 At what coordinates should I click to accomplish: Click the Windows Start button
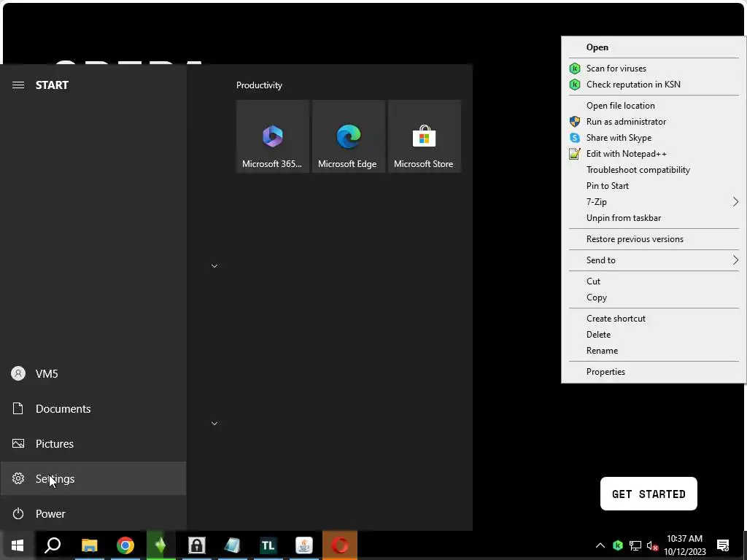click(18, 545)
